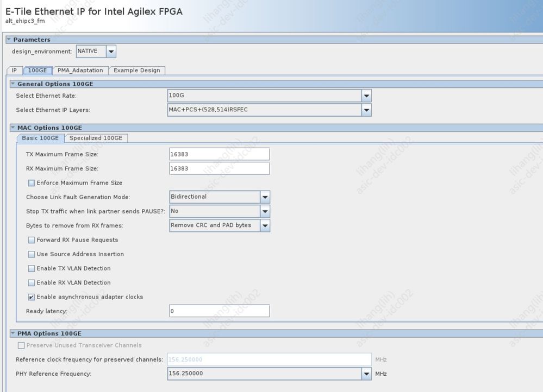Collapse General Options 100GE section
The width and height of the screenshot is (543, 392).
tap(13, 84)
